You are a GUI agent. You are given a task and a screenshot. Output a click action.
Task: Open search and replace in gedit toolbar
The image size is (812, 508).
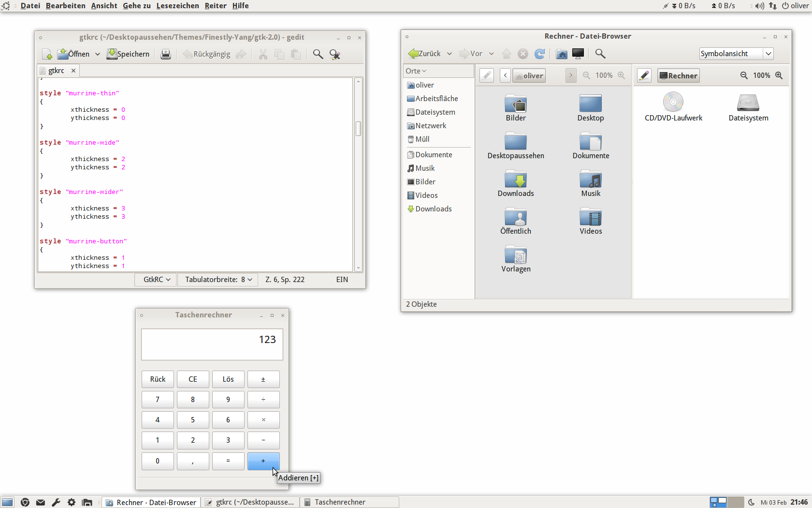tap(334, 54)
